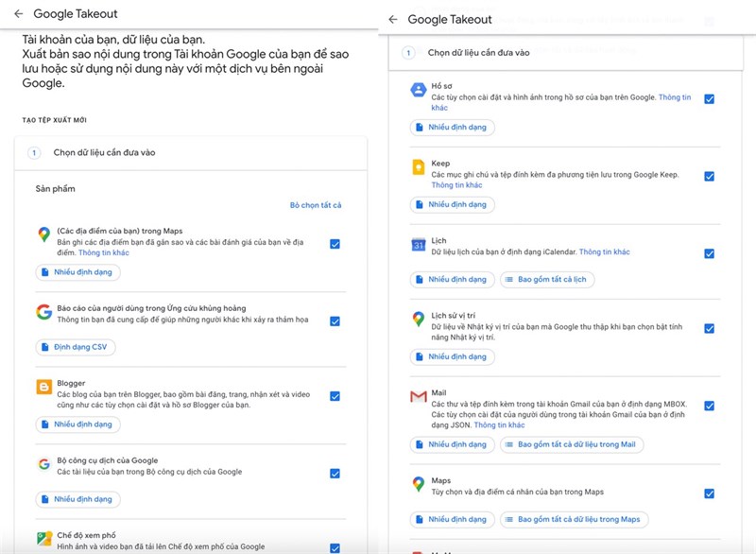Viewport: 756px width, 554px height.
Task: Open Thông tin khác link under Mail
Action: pyautogui.click(x=499, y=424)
